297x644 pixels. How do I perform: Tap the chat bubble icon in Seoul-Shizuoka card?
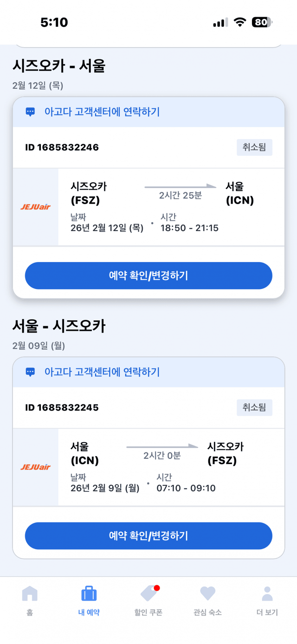[30, 372]
